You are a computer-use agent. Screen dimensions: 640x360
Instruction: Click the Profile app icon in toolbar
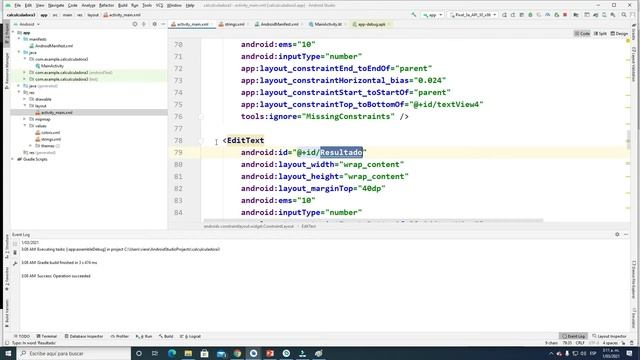548,15
